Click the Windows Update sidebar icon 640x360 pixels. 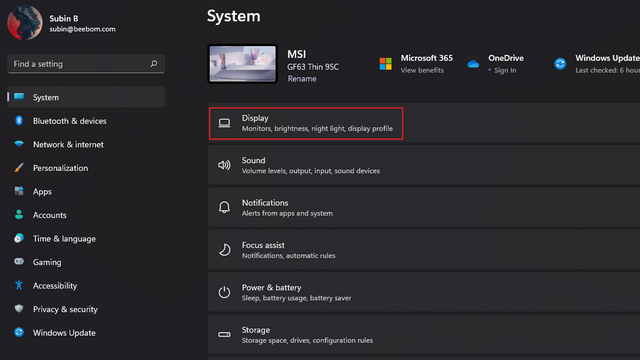tap(19, 332)
